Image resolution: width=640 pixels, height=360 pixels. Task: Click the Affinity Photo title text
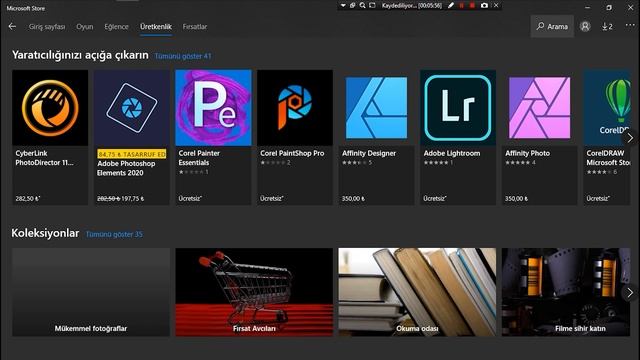pos(527,153)
